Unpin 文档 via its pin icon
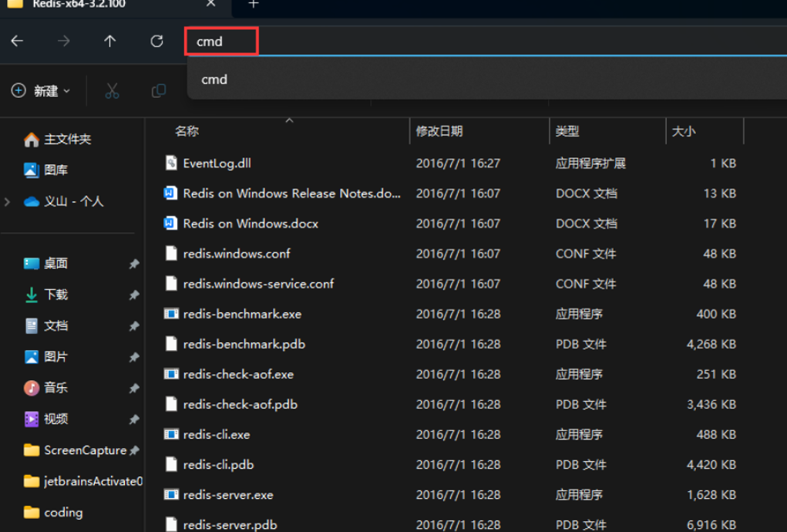The image size is (787, 532). pyautogui.click(x=134, y=325)
